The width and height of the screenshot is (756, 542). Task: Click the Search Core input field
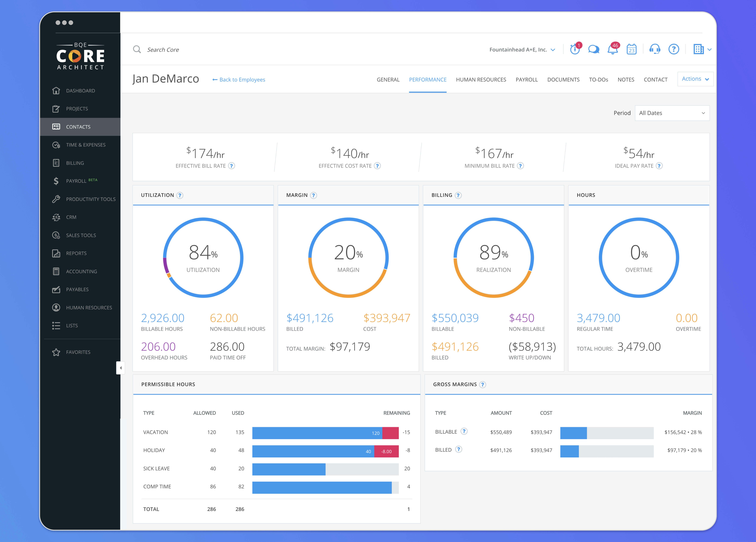click(163, 50)
